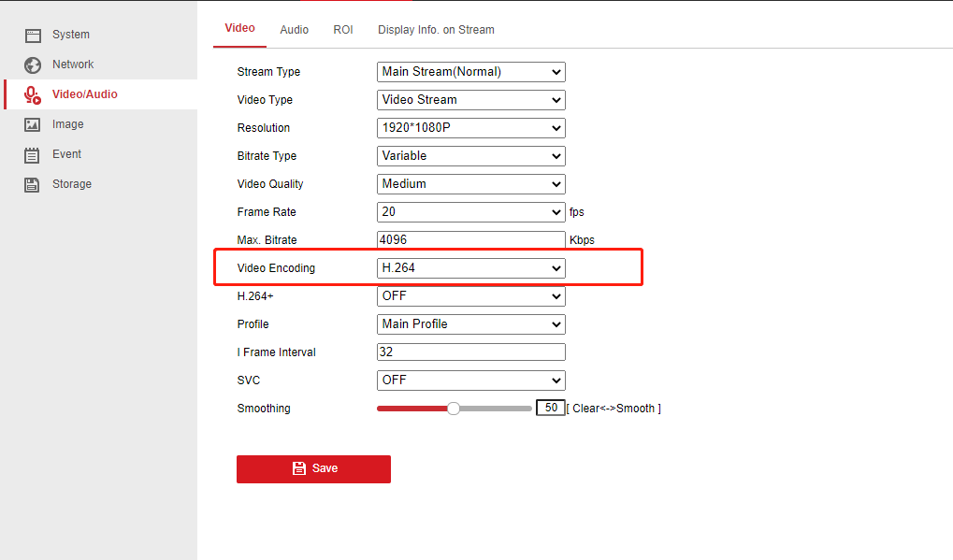The height and width of the screenshot is (560, 953).
Task: Open the Frame Rate dropdown
Action: [471, 212]
